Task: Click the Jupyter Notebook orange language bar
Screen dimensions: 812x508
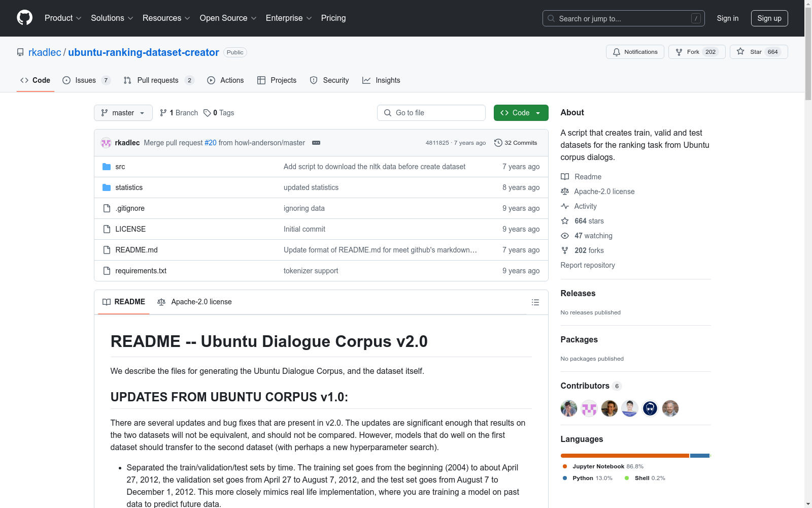Action: (625, 456)
